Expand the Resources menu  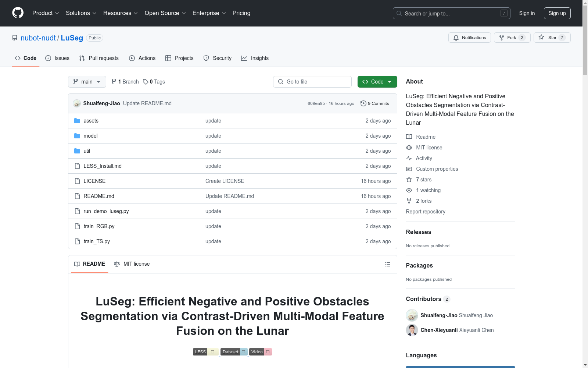[x=121, y=13]
